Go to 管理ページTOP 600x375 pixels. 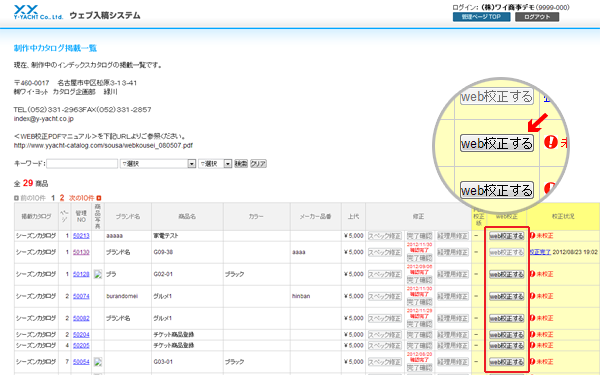(481, 17)
